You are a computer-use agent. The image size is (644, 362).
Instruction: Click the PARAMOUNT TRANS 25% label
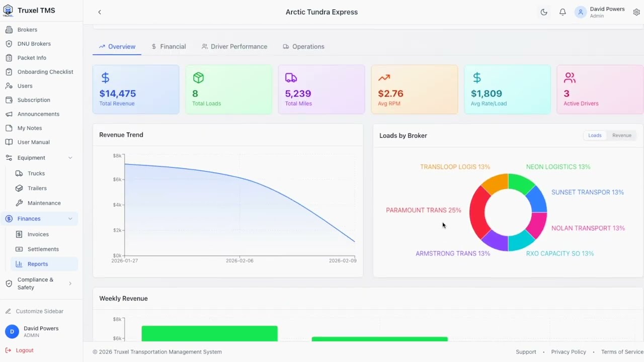(x=424, y=210)
